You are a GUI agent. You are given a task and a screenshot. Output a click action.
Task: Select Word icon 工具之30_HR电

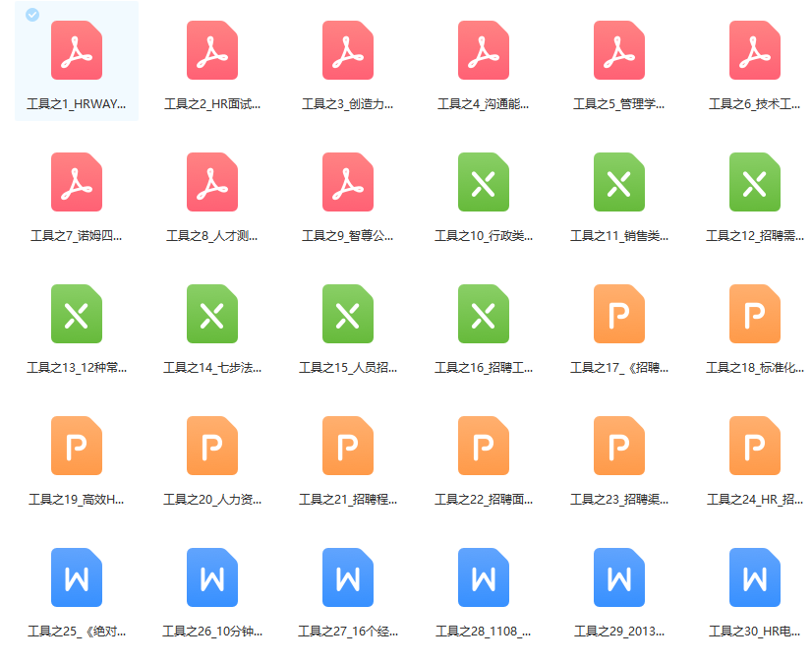tap(755, 576)
